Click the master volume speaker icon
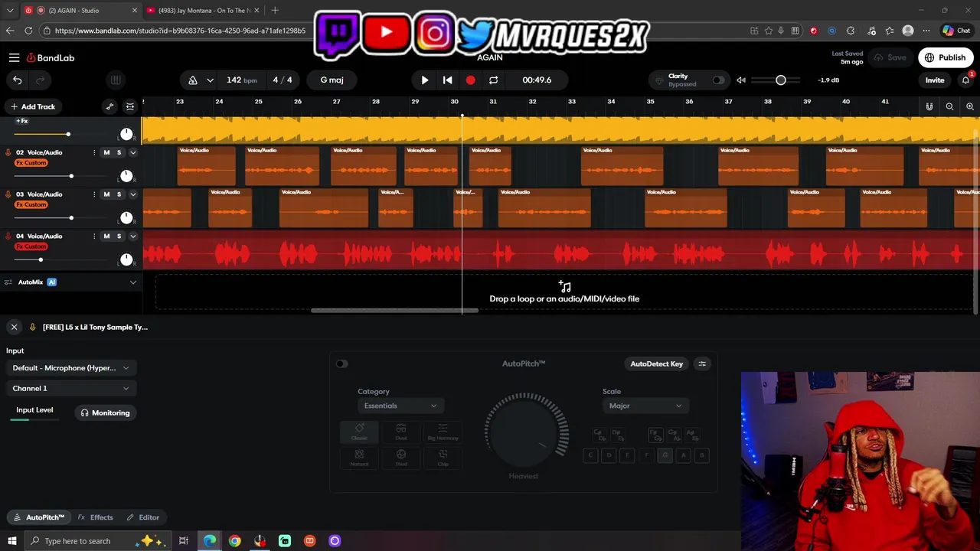This screenshot has height=551, width=980. point(741,80)
